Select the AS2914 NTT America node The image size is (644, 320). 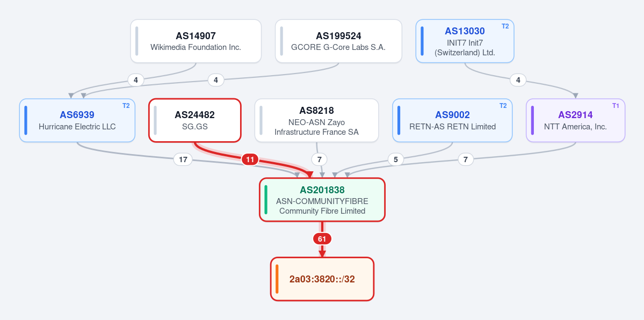point(575,120)
